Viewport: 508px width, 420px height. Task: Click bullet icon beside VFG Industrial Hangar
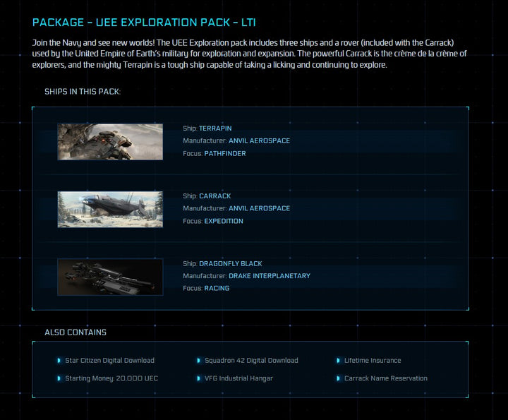click(x=198, y=378)
